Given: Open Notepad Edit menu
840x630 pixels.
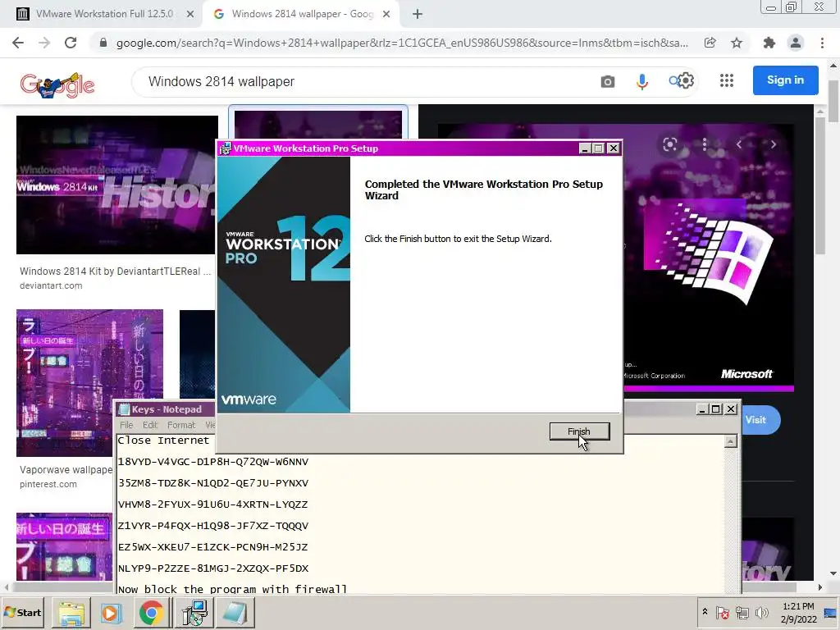Looking at the screenshot, I should [150, 425].
